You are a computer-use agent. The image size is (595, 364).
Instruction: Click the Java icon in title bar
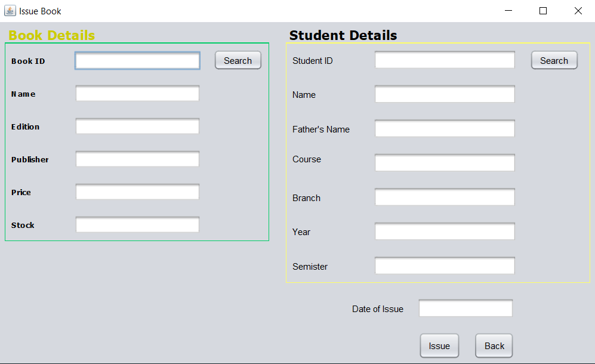tap(10, 11)
